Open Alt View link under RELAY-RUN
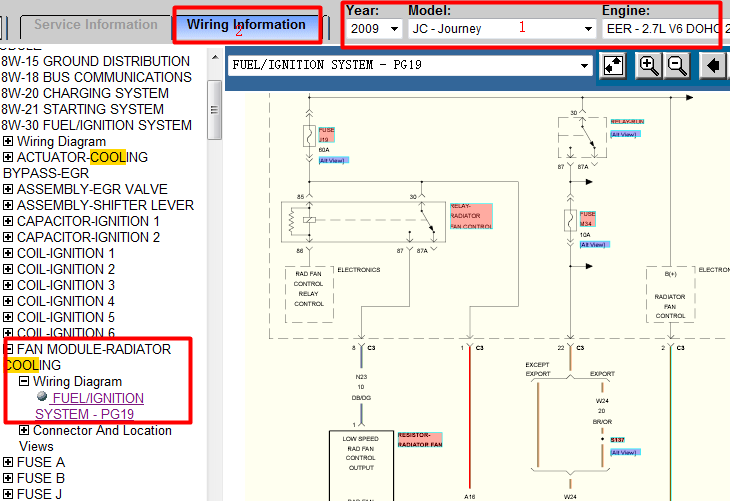730x501 pixels. point(625,135)
